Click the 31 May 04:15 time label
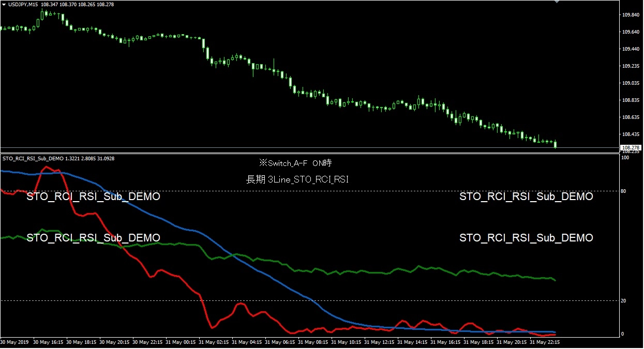 pos(247,342)
